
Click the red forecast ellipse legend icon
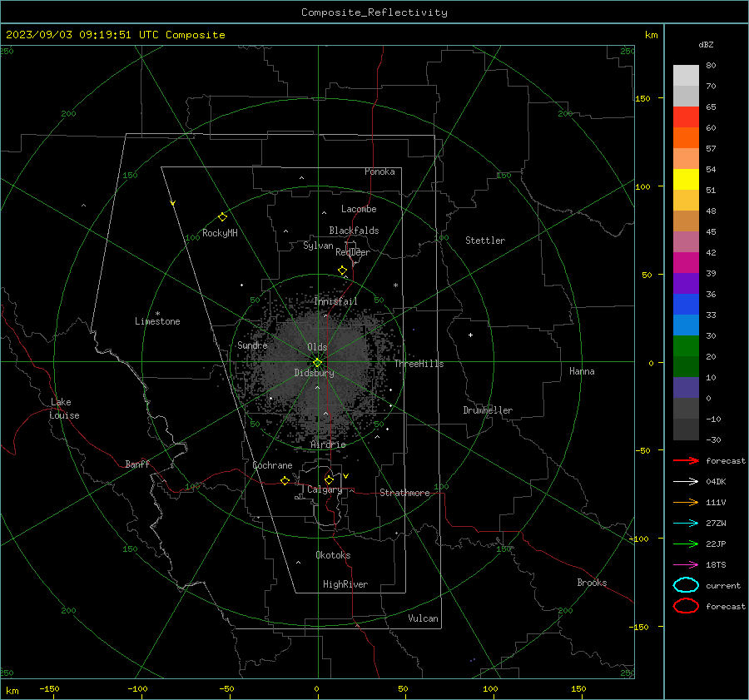coord(686,606)
